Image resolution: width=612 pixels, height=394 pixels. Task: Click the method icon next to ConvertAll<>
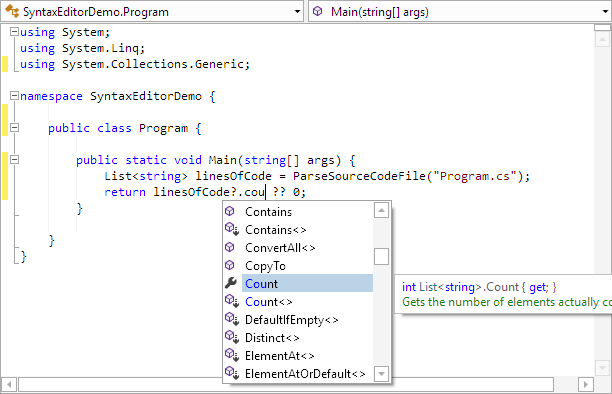[x=230, y=247]
